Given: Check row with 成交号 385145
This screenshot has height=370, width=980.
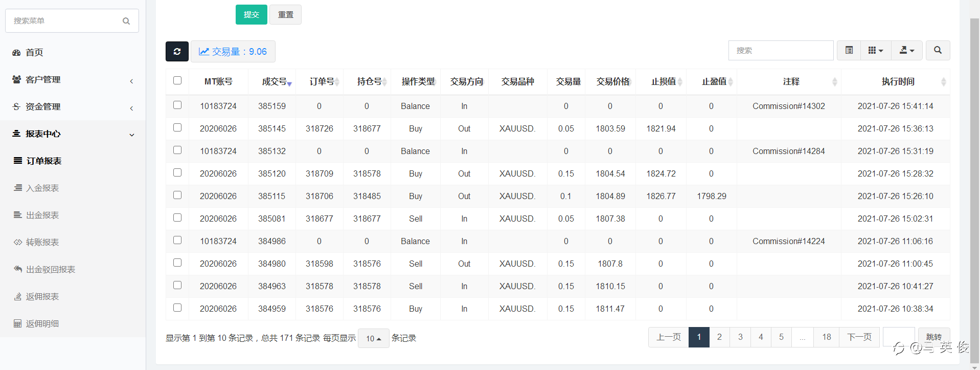Looking at the screenshot, I should pyautogui.click(x=177, y=127).
